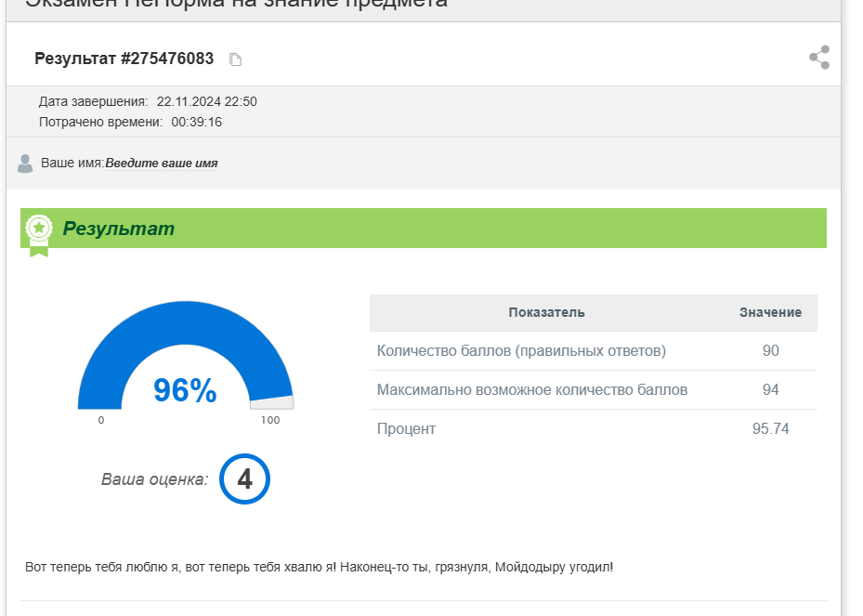
Task: Click the 'Результат #275476083' heading
Action: click(x=124, y=59)
